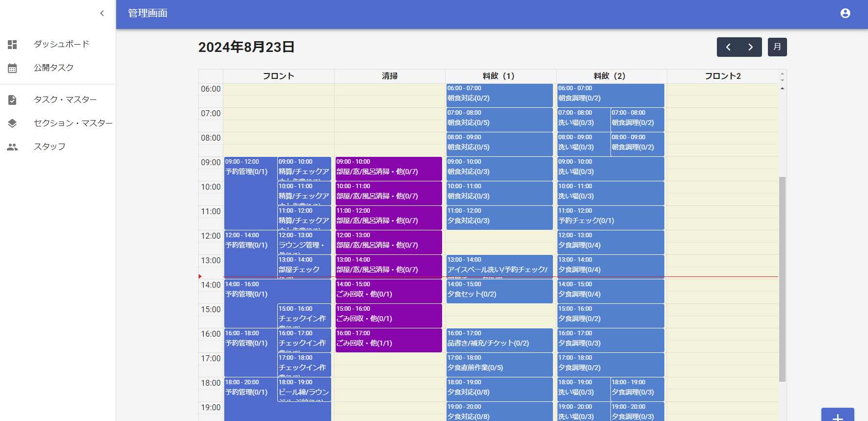The image size is (868, 421).
Task: Go to previous day with left arrow
Action: 728,47
